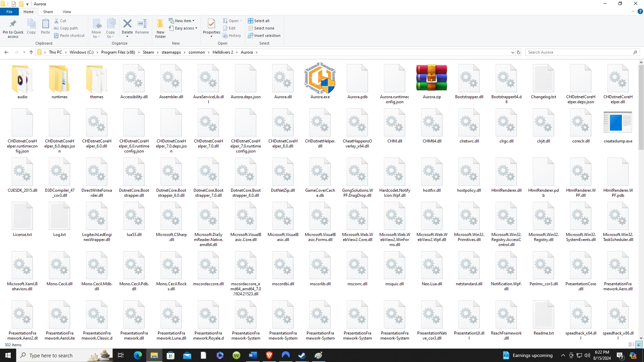This screenshot has width=644, height=362.
Task: Click the Copy icon in Clipboard group
Action: pyautogui.click(x=31, y=26)
